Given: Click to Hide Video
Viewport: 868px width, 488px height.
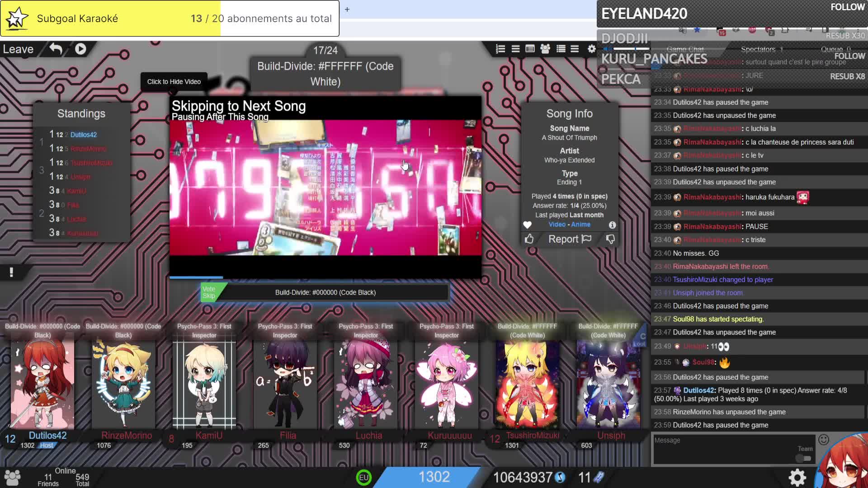Looking at the screenshot, I should pos(174,82).
